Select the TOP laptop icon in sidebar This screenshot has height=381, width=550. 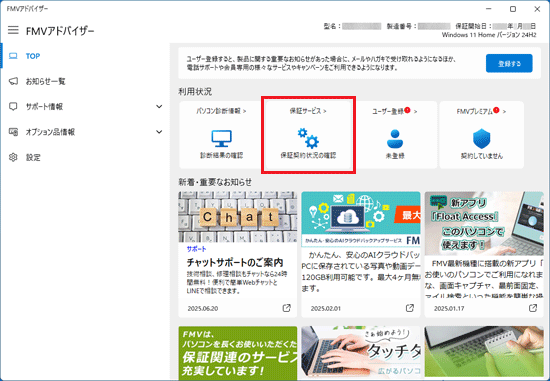13,56
